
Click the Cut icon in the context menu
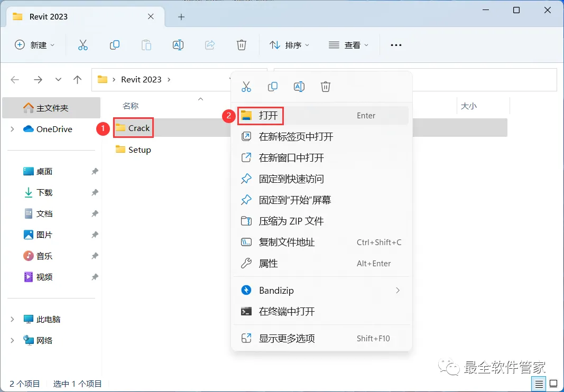[246, 87]
